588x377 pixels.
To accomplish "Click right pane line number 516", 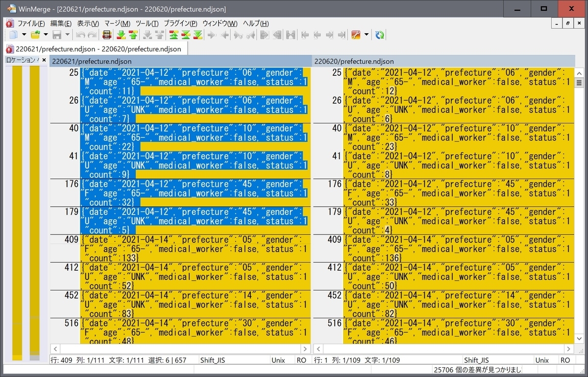I will (x=334, y=323).
